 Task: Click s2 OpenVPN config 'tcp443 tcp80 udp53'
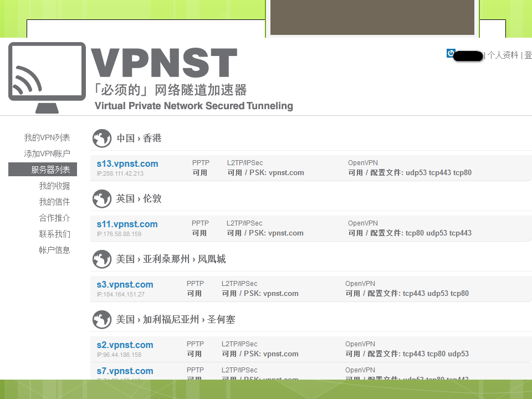pyautogui.click(x=436, y=354)
